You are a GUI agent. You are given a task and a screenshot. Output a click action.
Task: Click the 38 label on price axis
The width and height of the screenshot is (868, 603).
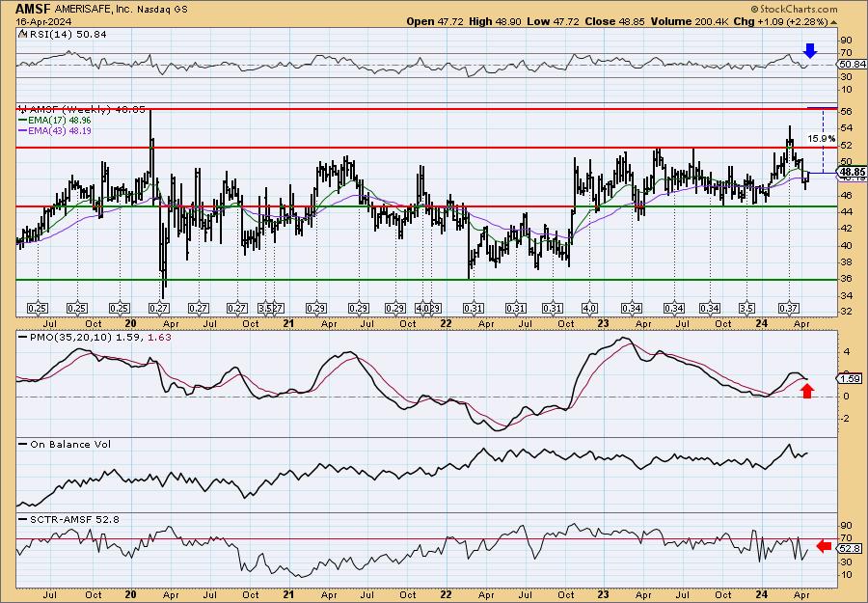click(846, 262)
